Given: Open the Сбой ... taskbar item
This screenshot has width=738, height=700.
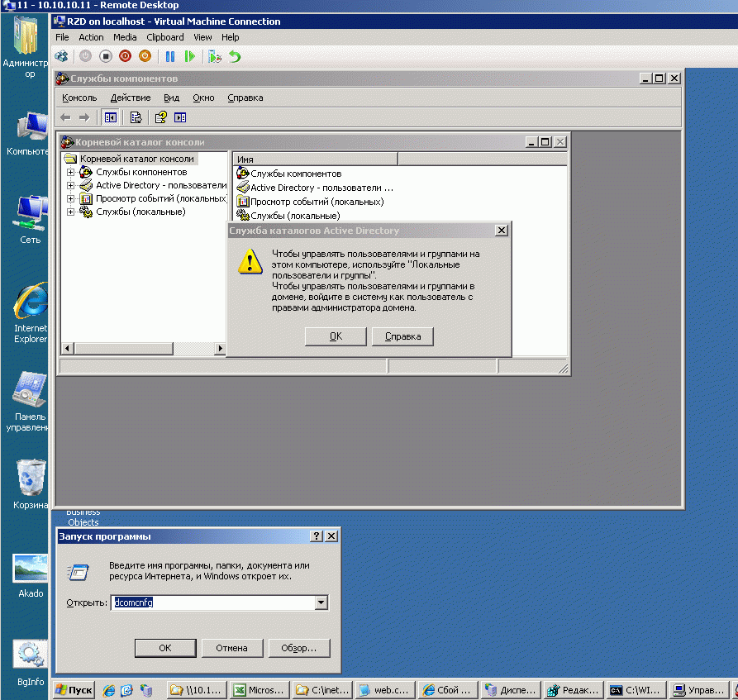Looking at the screenshot, I should pyautogui.click(x=447, y=690).
